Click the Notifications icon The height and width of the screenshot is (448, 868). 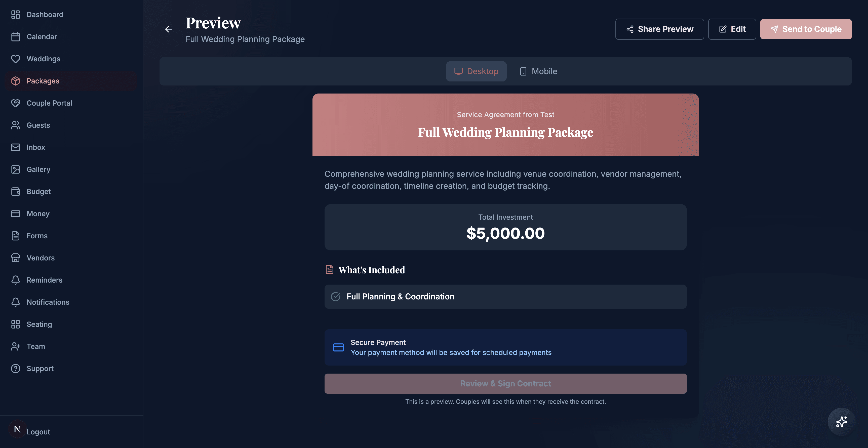16,302
